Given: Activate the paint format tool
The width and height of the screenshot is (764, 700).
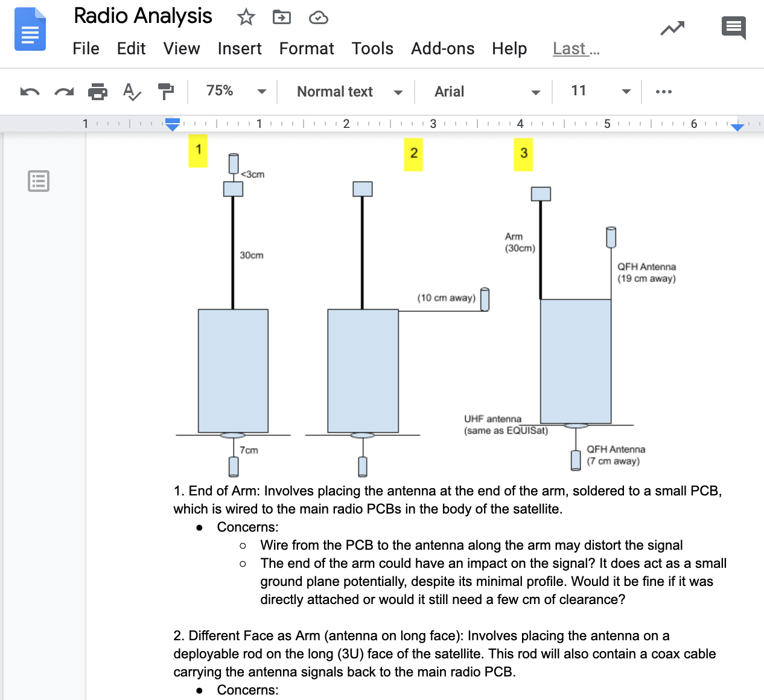Looking at the screenshot, I should pos(165,92).
